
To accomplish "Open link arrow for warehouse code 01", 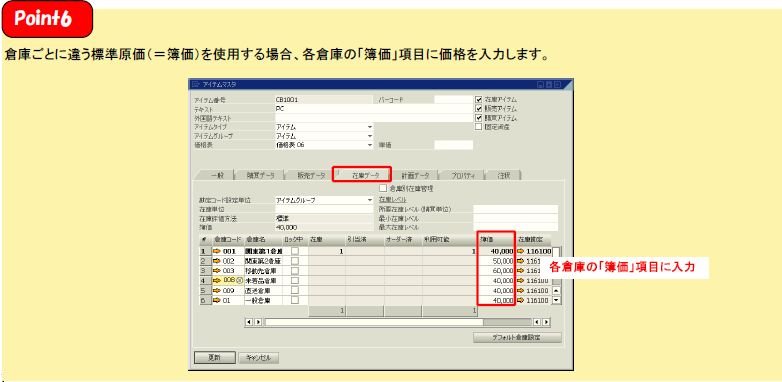I will [216, 300].
